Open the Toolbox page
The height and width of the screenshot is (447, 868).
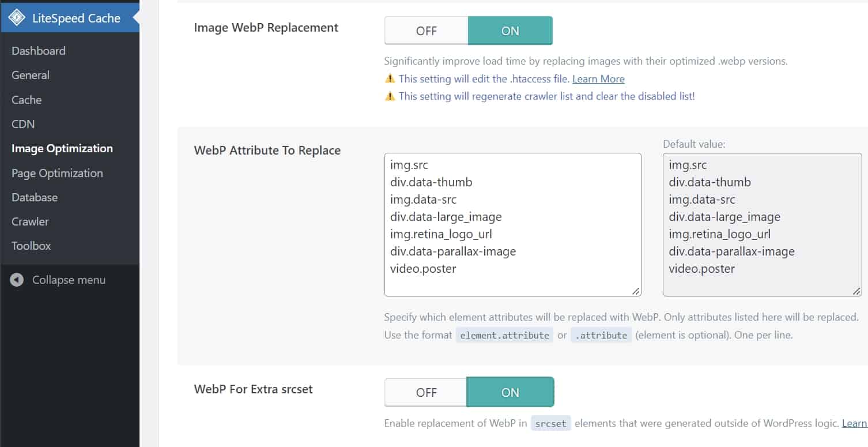point(31,246)
